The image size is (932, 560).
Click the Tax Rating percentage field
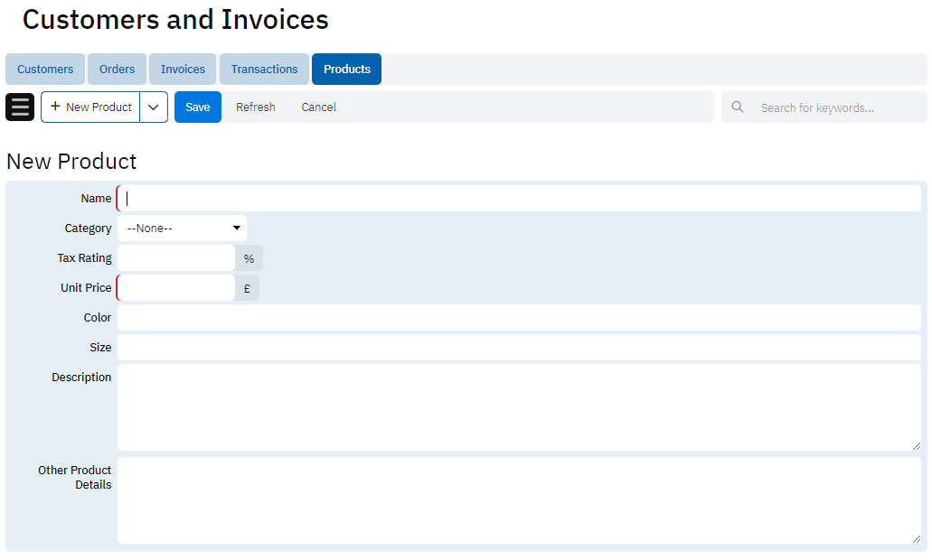(176, 258)
